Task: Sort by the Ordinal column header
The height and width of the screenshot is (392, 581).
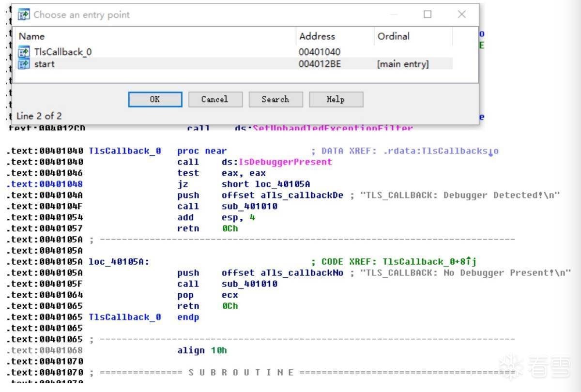Action: 413,36
